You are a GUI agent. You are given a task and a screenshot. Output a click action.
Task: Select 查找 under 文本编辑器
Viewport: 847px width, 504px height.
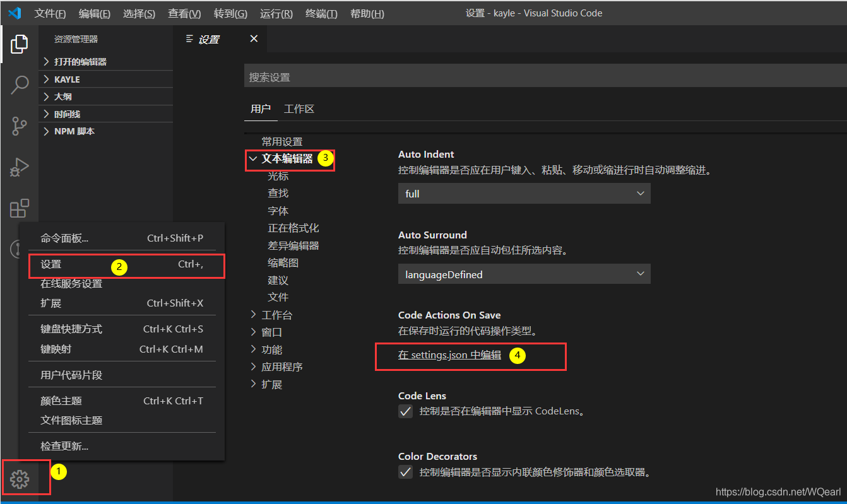pos(278,193)
